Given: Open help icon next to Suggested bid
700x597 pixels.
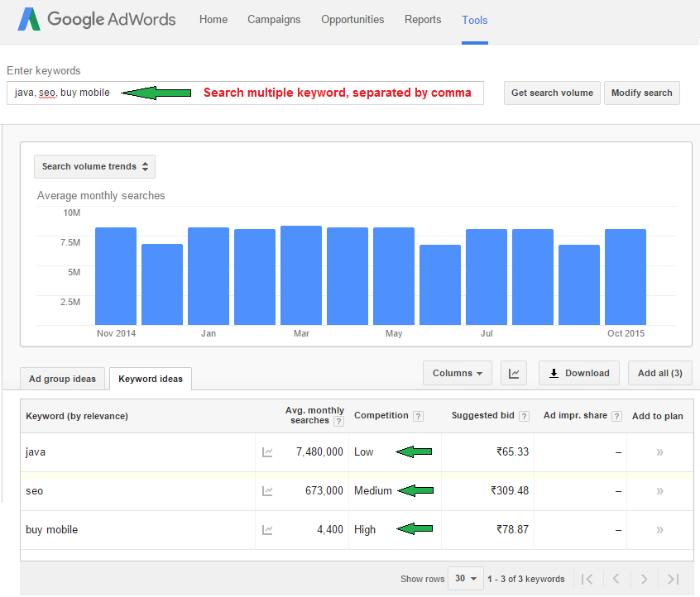Looking at the screenshot, I should [524, 416].
